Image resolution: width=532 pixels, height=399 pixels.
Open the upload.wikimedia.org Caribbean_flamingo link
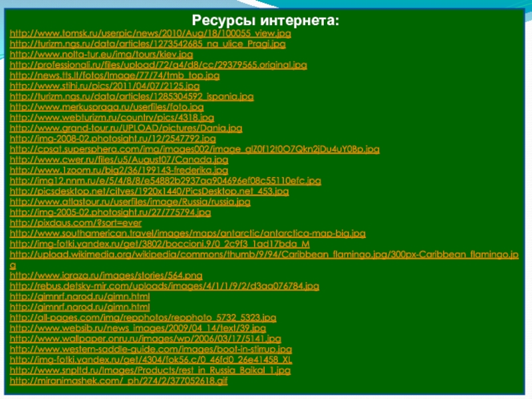click(x=264, y=255)
